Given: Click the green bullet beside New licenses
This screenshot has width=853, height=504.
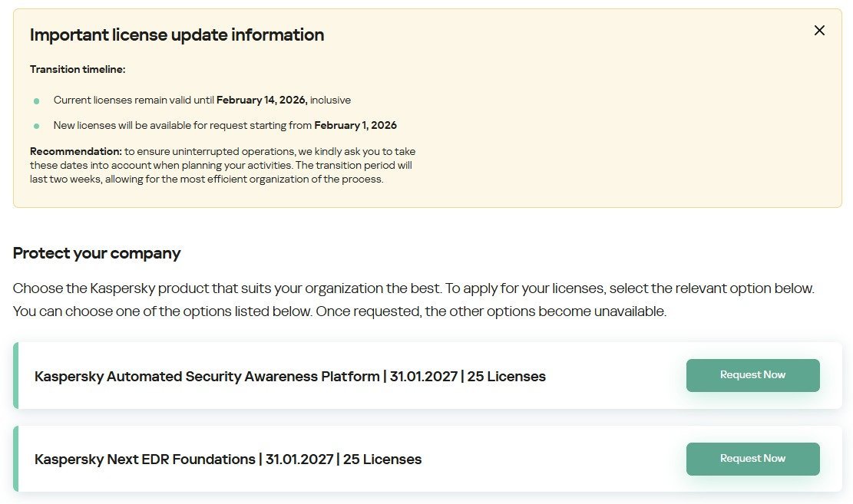Looking at the screenshot, I should (x=36, y=126).
